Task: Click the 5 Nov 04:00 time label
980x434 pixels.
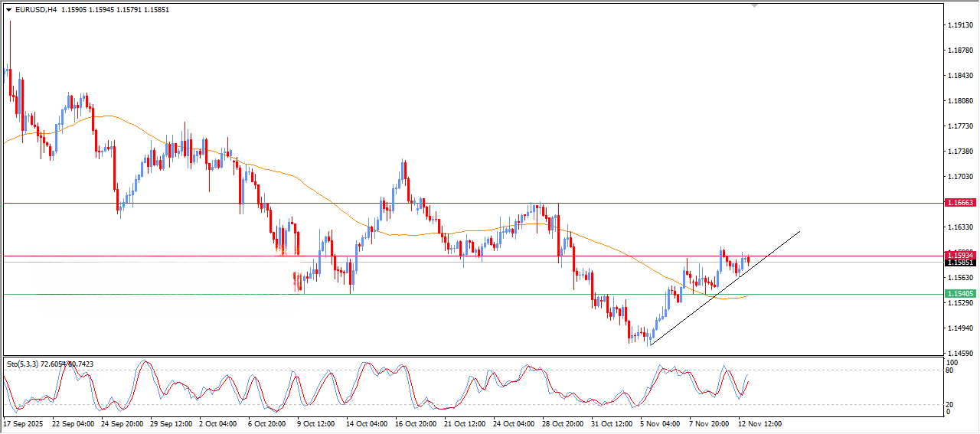Action: (661, 423)
